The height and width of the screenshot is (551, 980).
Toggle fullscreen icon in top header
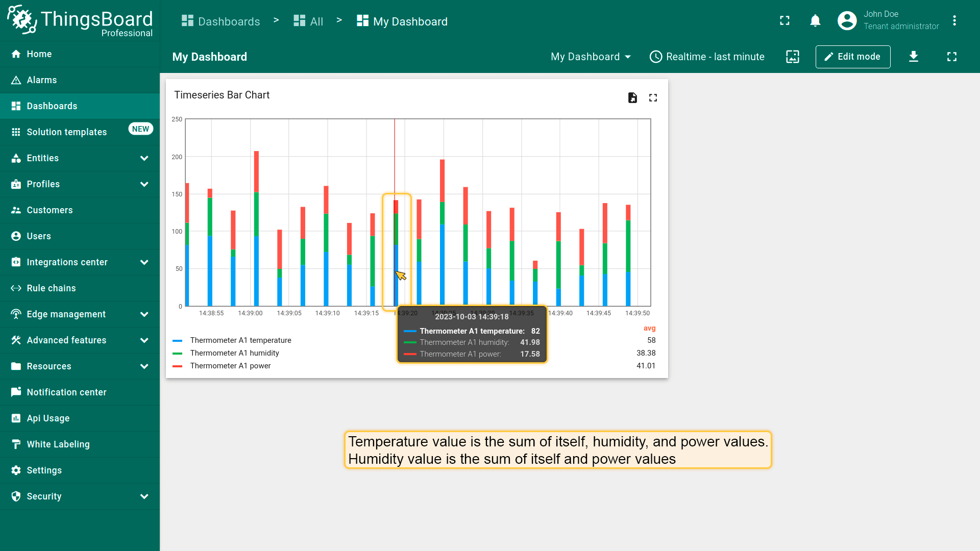tap(785, 21)
